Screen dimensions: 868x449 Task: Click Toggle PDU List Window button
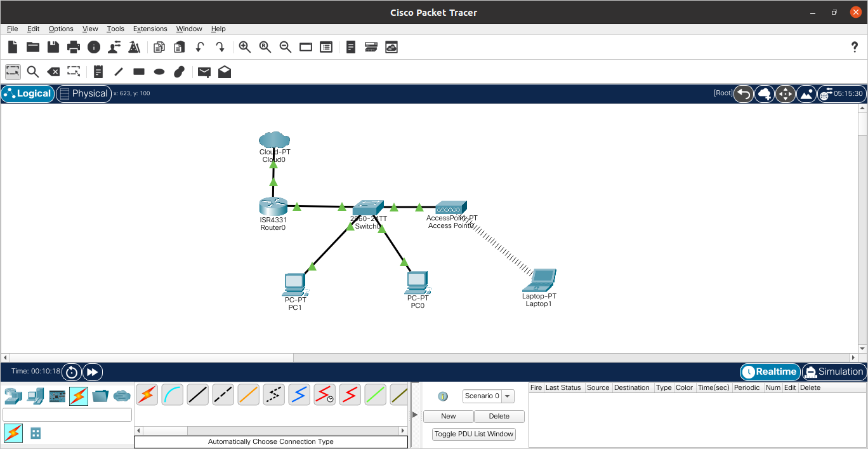click(x=474, y=434)
